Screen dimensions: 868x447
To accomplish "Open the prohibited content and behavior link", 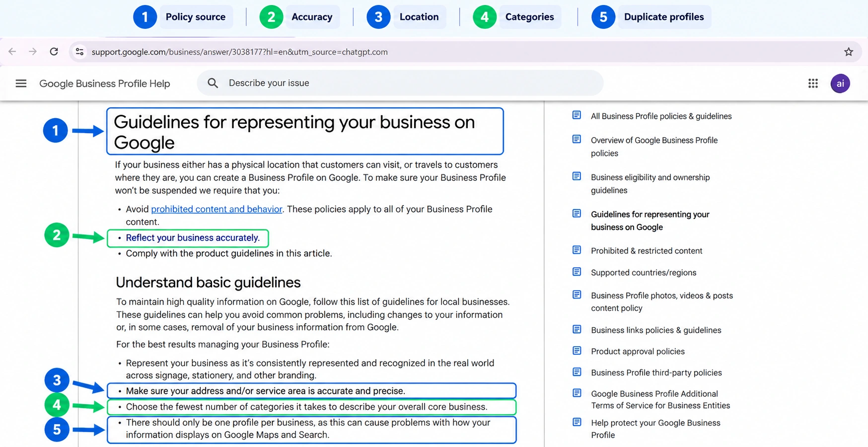I will point(217,209).
